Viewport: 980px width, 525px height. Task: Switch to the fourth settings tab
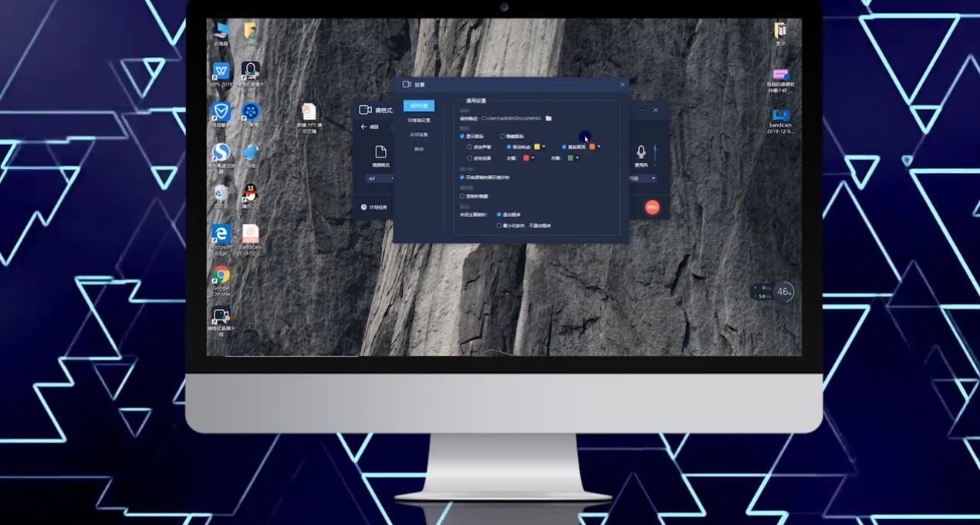[x=419, y=149]
